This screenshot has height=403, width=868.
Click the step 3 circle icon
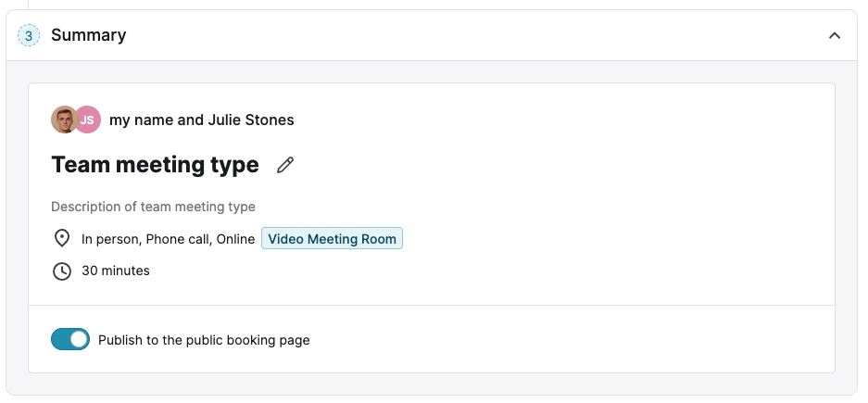coord(29,36)
